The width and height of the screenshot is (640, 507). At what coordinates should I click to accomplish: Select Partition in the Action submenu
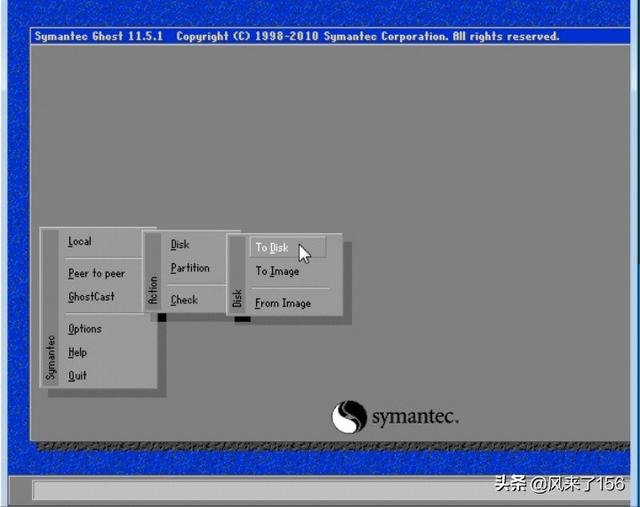pyautogui.click(x=190, y=268)
